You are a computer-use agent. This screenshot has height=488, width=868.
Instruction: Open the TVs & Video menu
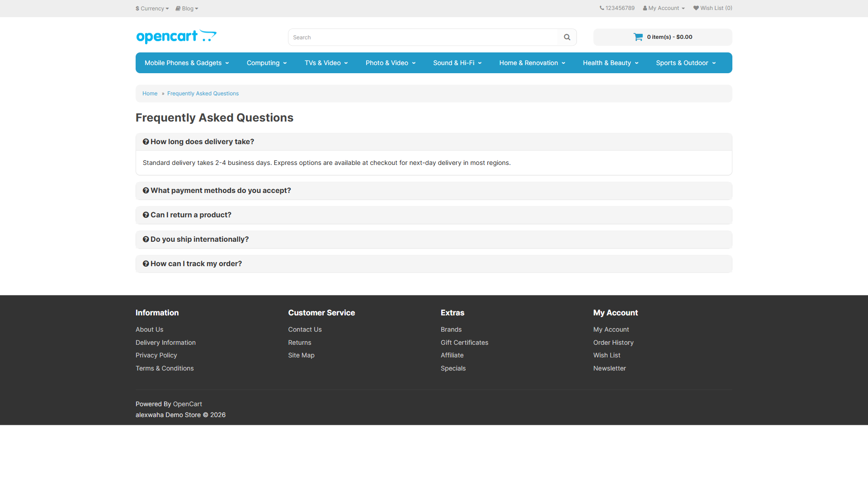[x=326, y=63]
